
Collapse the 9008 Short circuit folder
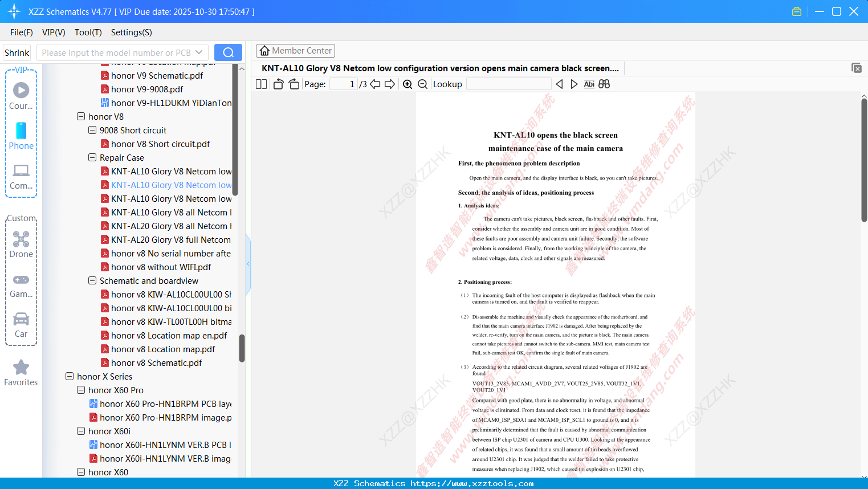(x=92, y=130)
